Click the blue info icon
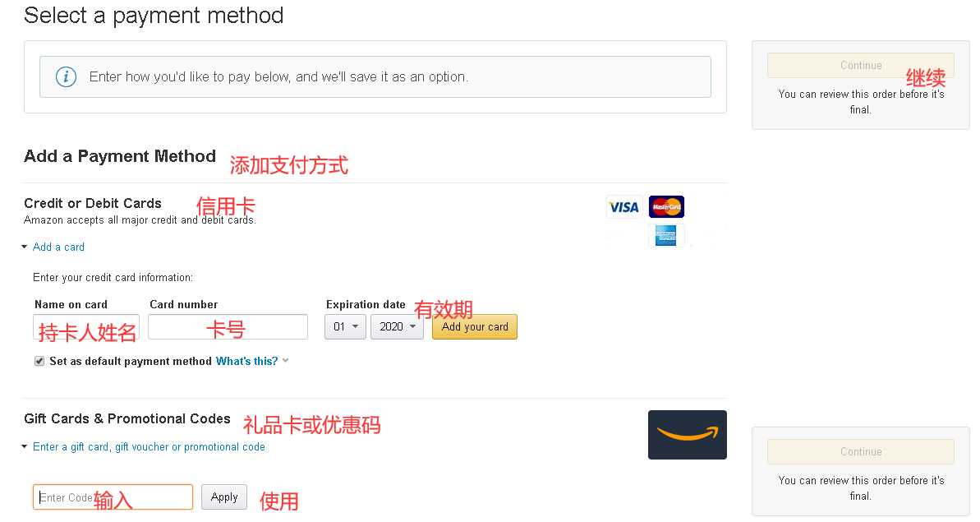 click(67, 77)
